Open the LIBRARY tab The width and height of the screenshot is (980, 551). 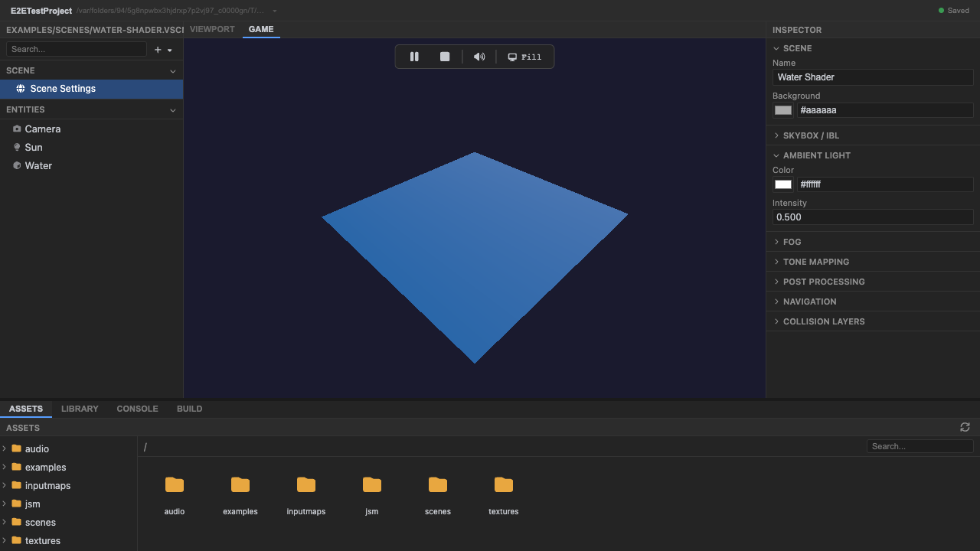tap(80, 409)
